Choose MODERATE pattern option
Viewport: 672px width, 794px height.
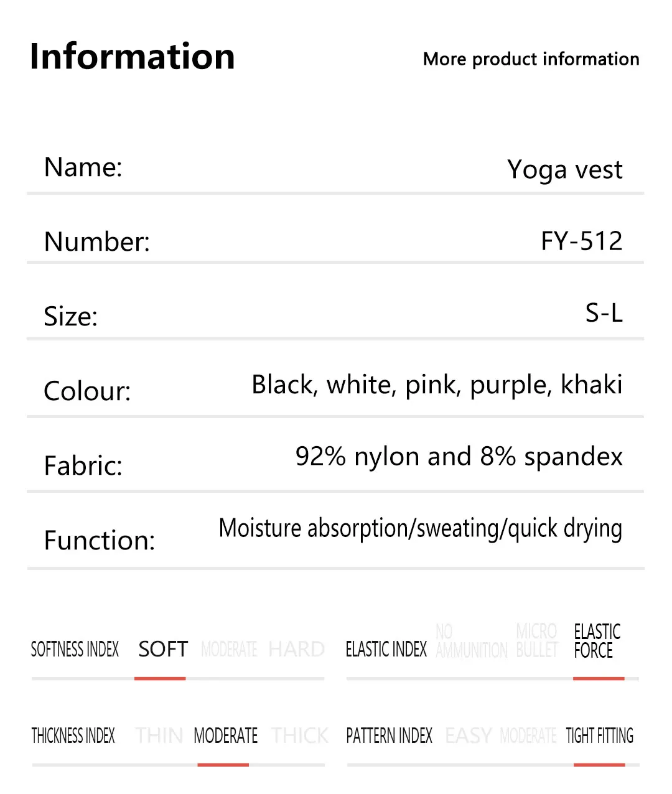pos(528,736)
